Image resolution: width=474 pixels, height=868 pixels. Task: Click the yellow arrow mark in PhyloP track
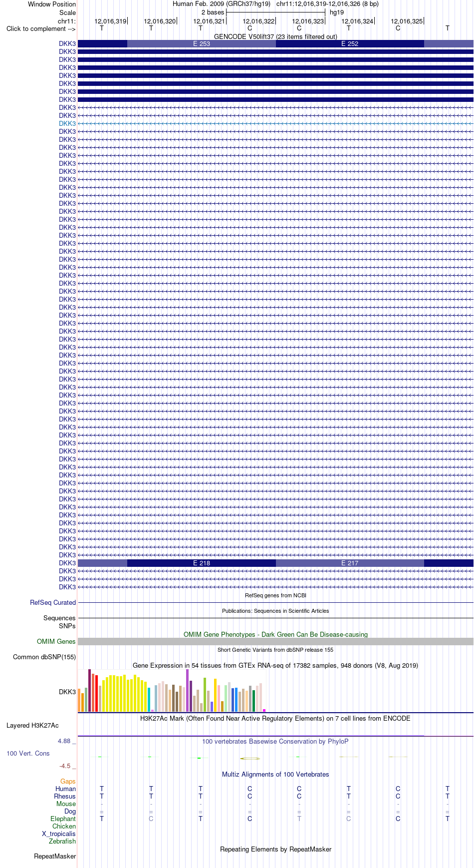pyautogui.click(x=250, y=759)
